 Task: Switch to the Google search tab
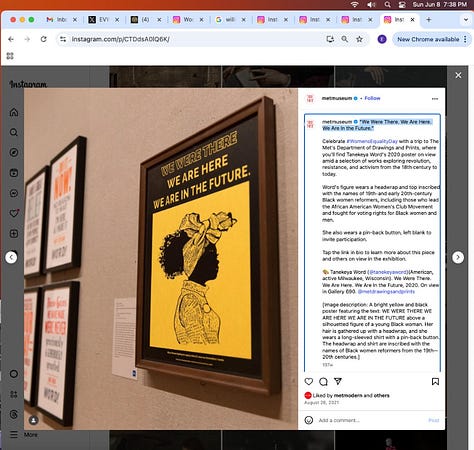click(x=226, y=20)
